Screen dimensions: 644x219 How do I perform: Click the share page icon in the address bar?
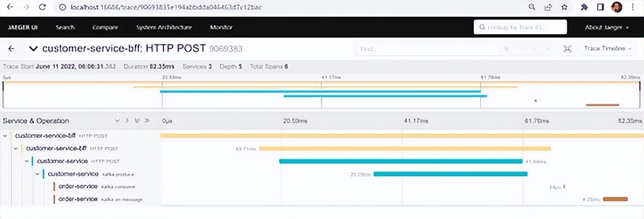[548, 7]
